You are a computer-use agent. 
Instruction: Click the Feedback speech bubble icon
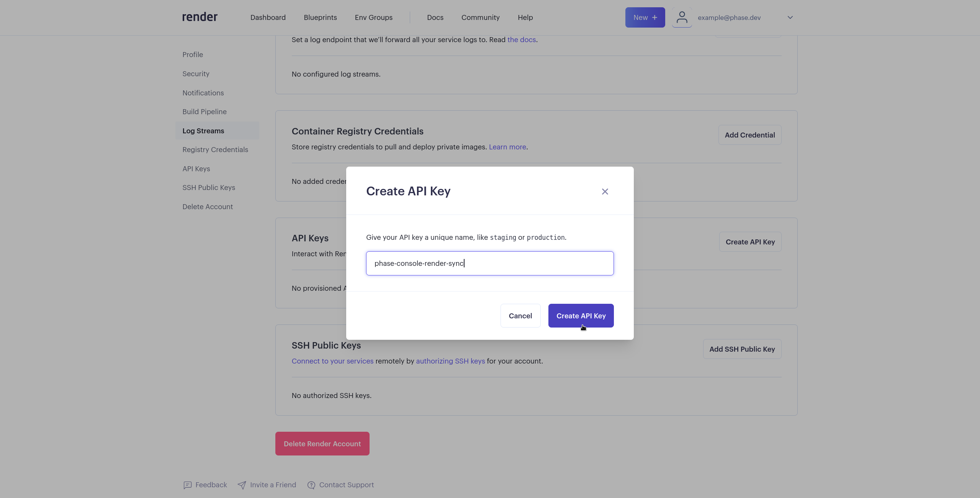click(187, 485)
